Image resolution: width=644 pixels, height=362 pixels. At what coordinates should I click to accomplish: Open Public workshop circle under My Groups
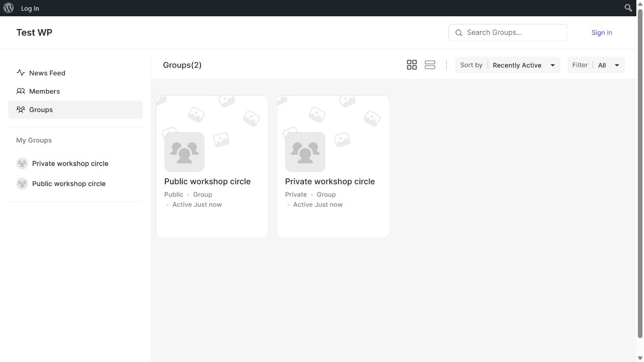pos(69,184)
